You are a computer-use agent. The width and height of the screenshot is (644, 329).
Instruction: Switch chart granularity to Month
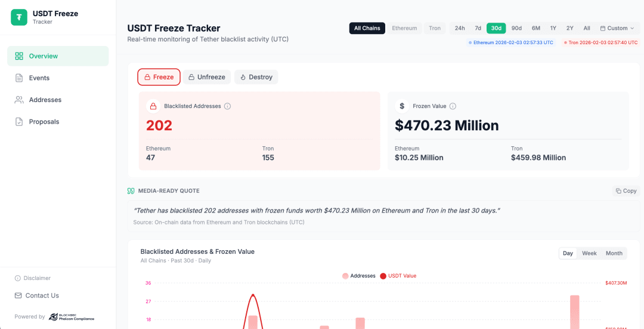[x=614, y=253]
